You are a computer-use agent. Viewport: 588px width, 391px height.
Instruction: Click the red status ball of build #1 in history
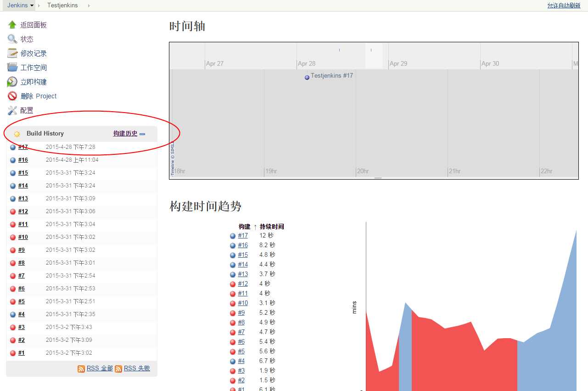13,353
